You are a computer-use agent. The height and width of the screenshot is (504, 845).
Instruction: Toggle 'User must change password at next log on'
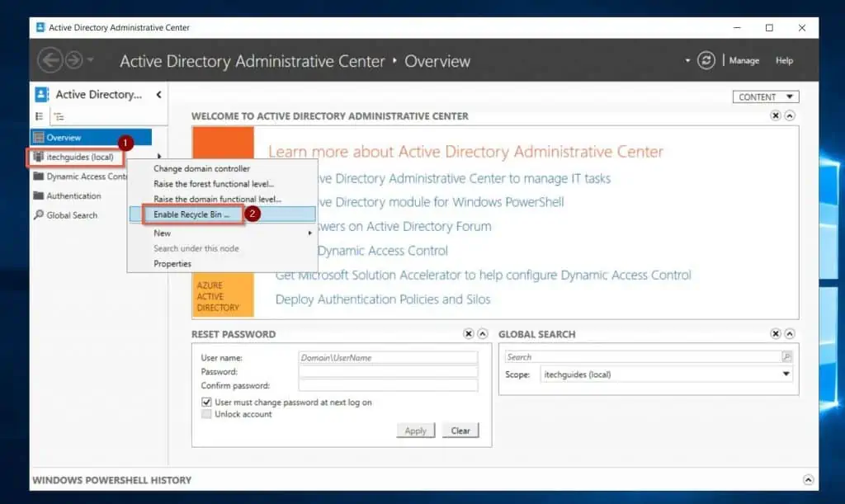point(206,403)
